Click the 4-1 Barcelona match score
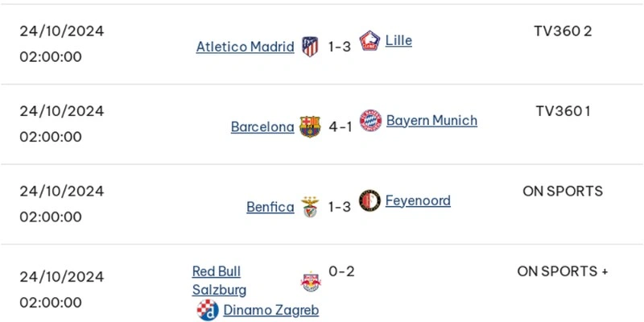Screen dimensions: 644x322 click(339, 126)
